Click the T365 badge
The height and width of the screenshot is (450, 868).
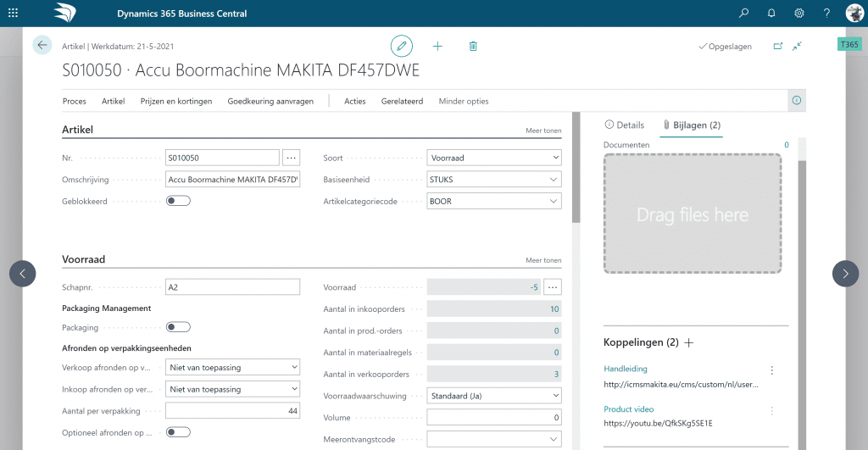tap(849, 44)
